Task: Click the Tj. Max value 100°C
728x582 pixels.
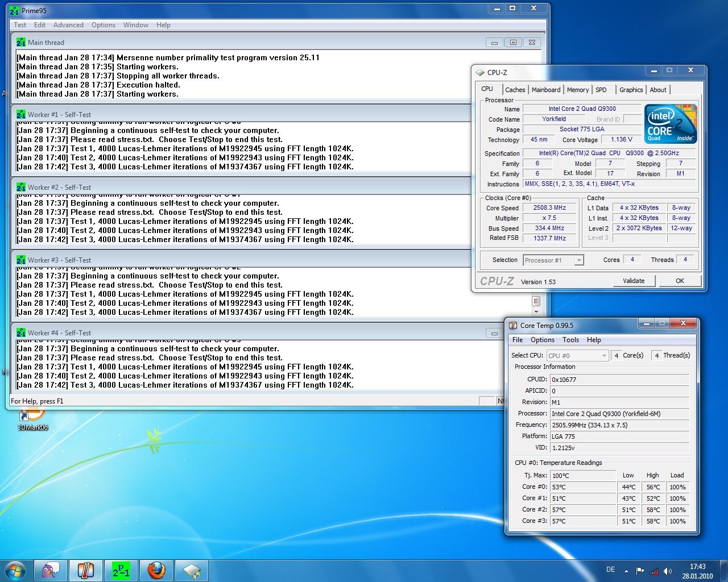Action: (x=583, y=476)
